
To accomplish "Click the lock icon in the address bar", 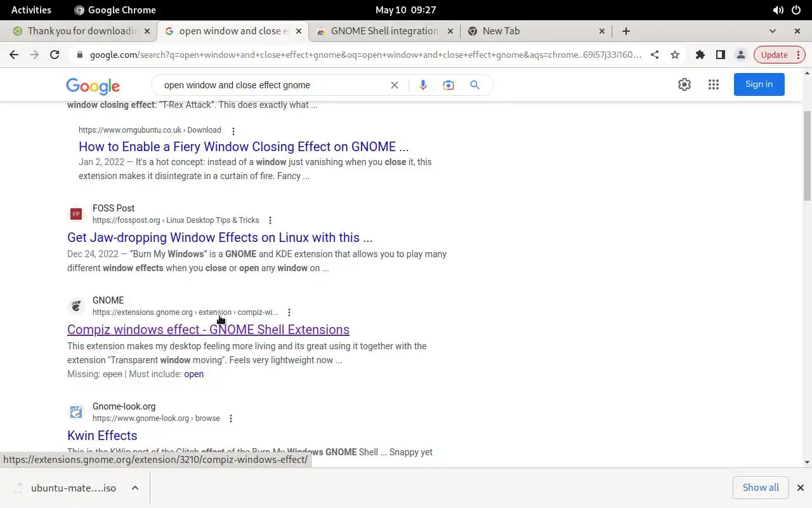I will click(79, 55).
